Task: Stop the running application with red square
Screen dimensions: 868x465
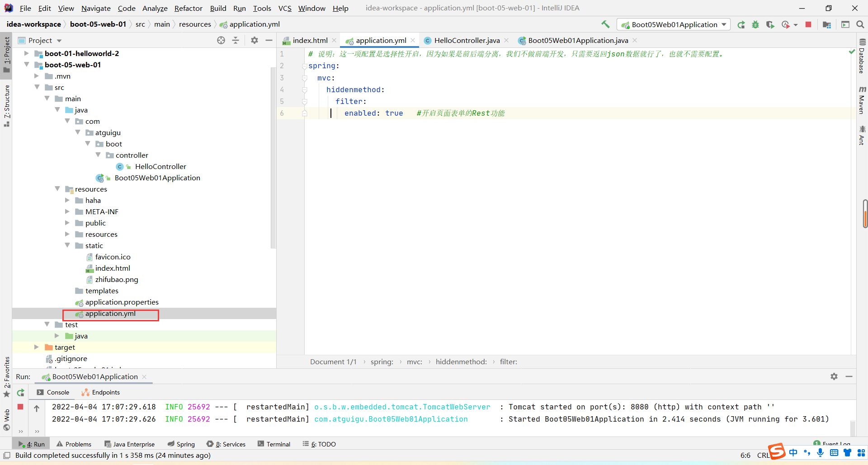Action: coord(808,25)
